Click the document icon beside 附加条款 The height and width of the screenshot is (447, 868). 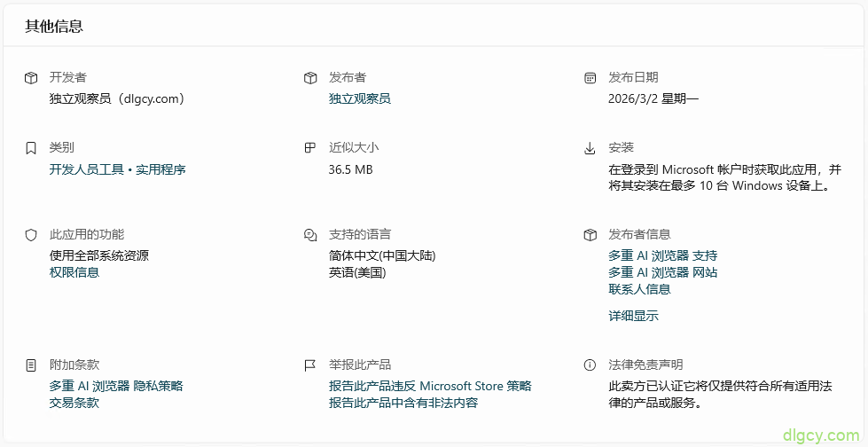[31, 365]
